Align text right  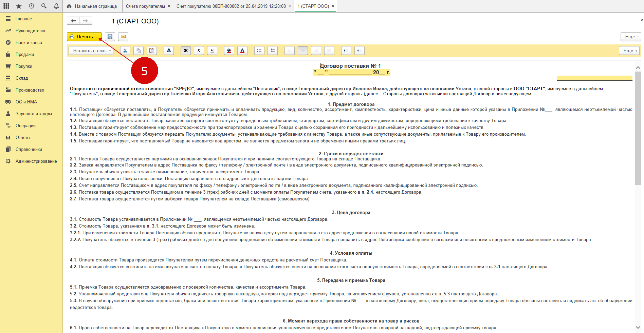(x=316, y=51)
